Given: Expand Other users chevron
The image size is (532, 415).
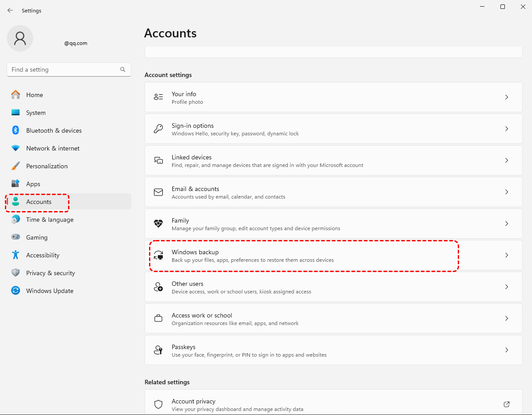Looking at the screenshot, I should pos(507,287).
